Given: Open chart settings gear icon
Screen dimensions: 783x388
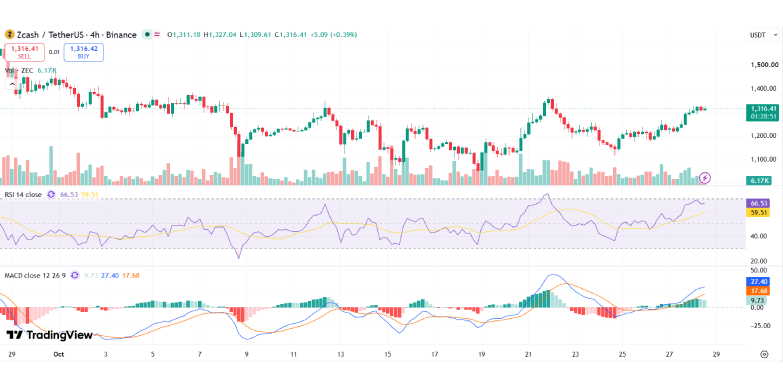Looking at the screenshot, I should pos(764,354).
